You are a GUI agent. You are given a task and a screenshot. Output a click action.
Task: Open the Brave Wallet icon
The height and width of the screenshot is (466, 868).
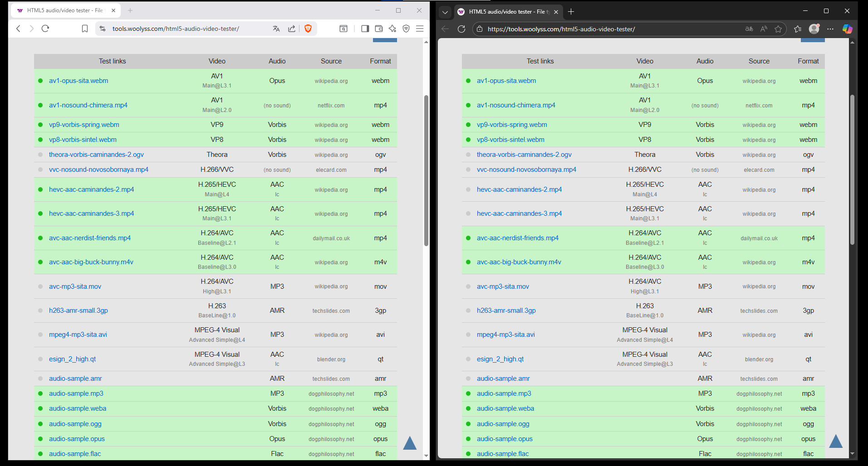(x=379, y=29)
